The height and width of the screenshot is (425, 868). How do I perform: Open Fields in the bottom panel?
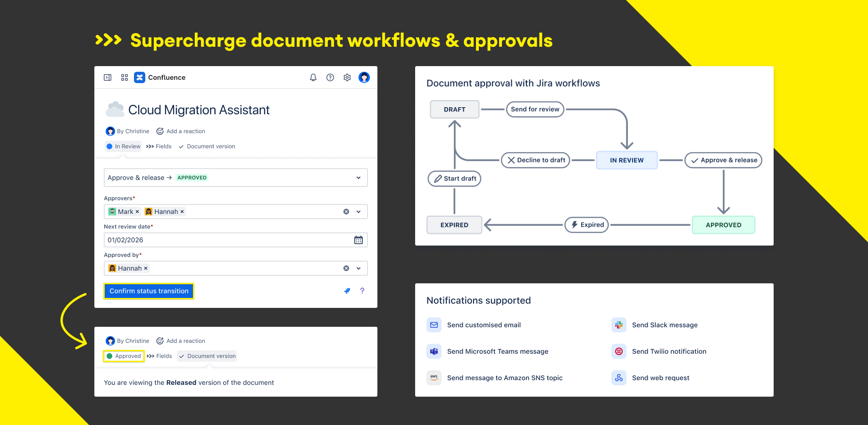[159, 356]
